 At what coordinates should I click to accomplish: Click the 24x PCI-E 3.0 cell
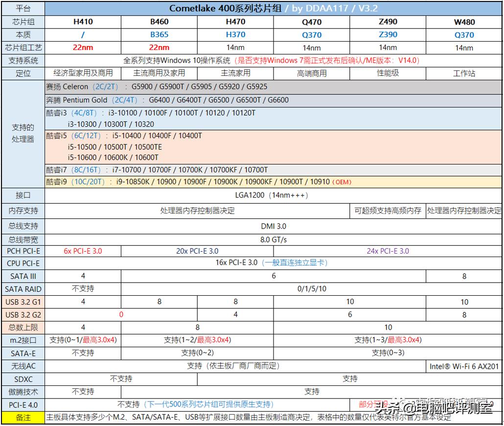[388, 251]
